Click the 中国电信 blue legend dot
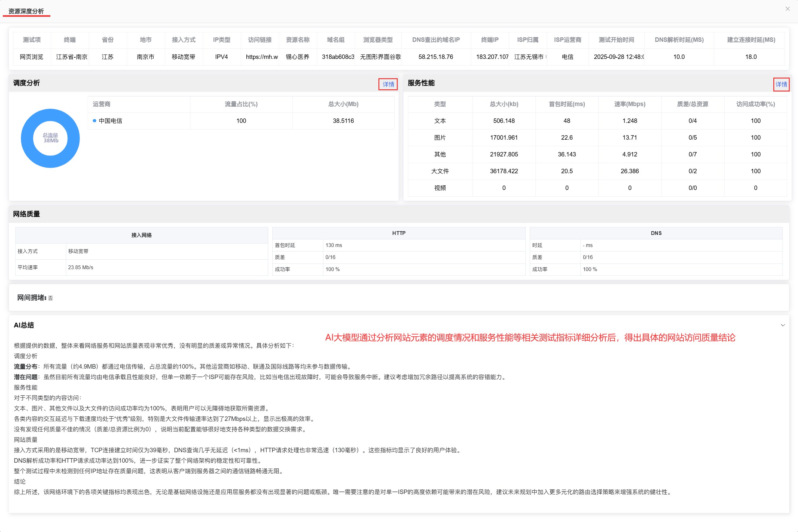Screen dimensions: 798x532 click(x=94, y=121)
